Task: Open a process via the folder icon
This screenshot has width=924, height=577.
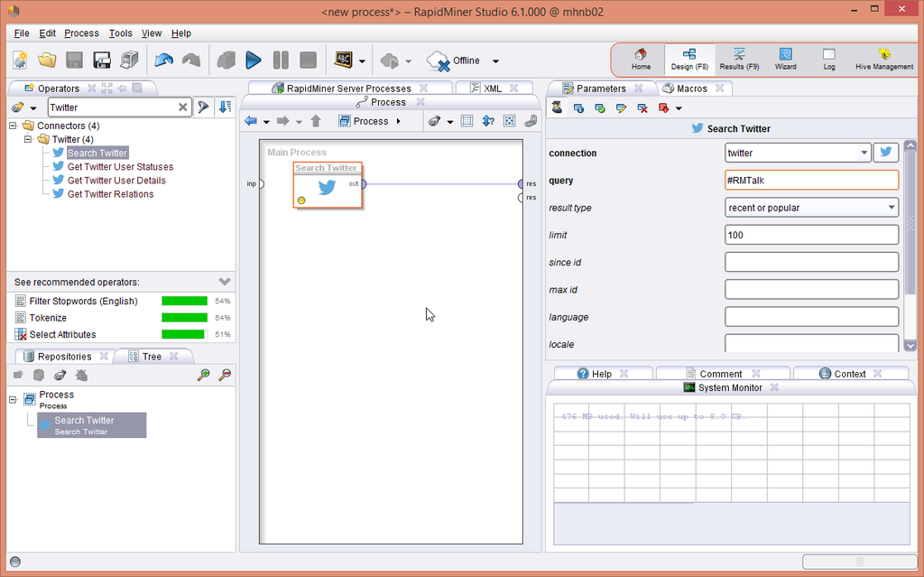Action: (x=47, y=60)
